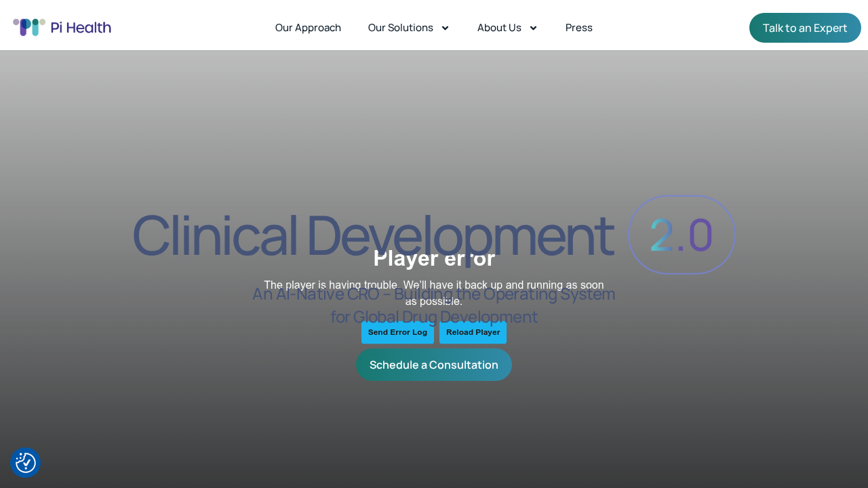Select About Us in the navigation bar

pos(499,28)
